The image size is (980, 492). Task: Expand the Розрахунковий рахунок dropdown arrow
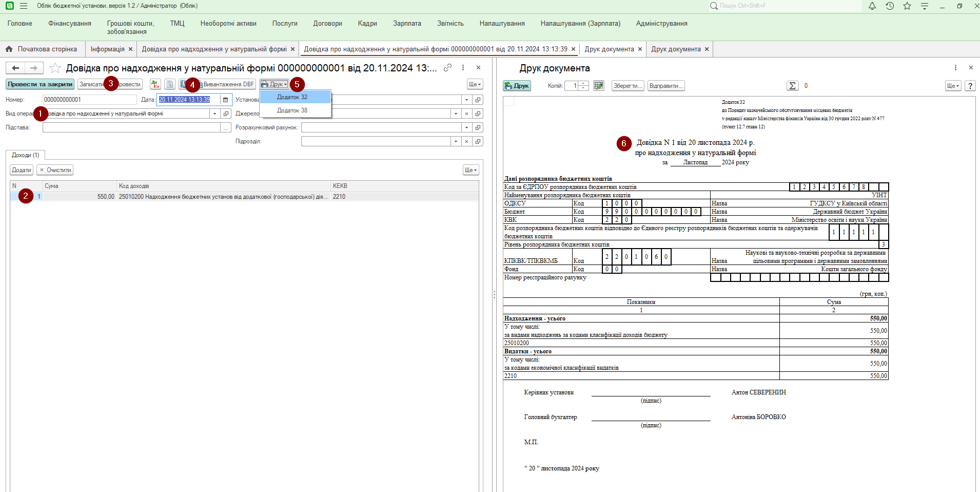pyautogui.click(x=466, y=127)
